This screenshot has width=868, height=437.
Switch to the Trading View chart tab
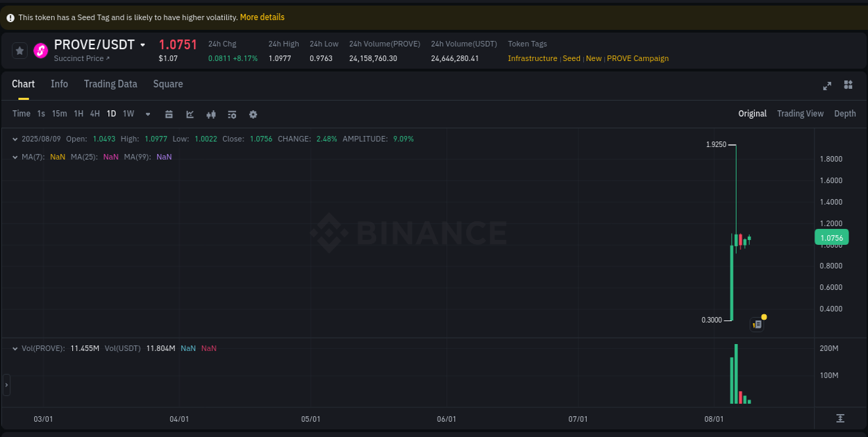800,114
